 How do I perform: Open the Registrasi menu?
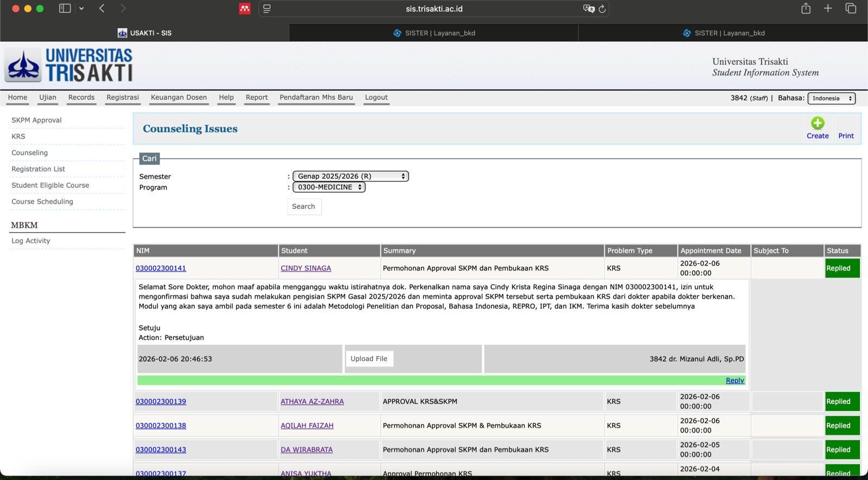(x=123, y=98)
